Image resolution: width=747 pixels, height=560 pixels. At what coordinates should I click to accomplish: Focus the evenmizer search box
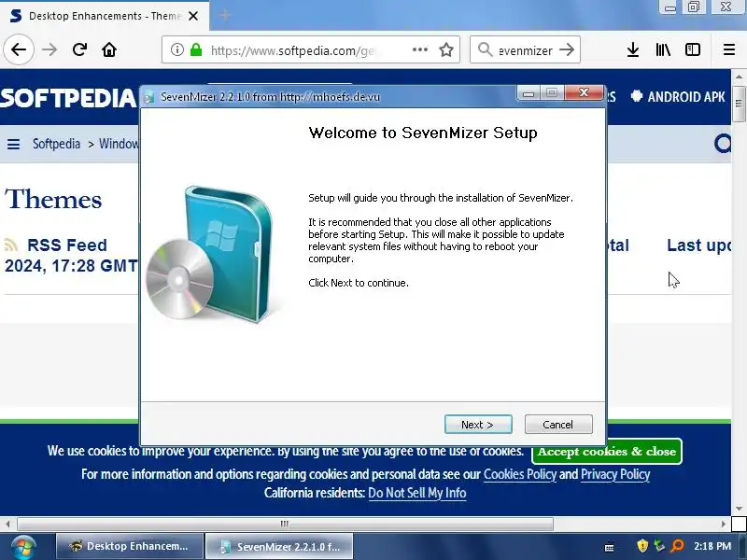coord(525,50)
